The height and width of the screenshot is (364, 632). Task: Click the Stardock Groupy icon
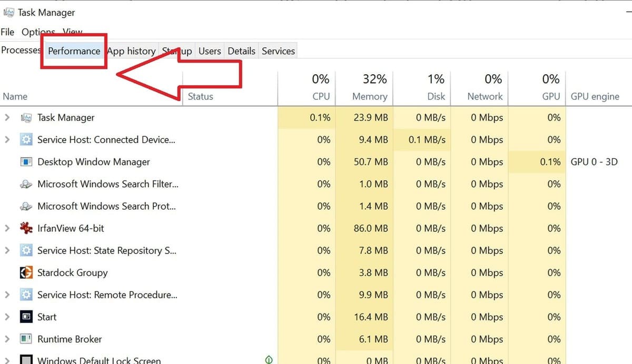(26, 272)
